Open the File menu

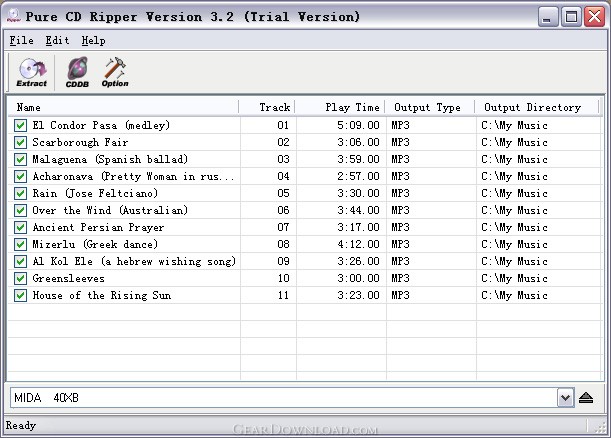(x=21, y=41)
